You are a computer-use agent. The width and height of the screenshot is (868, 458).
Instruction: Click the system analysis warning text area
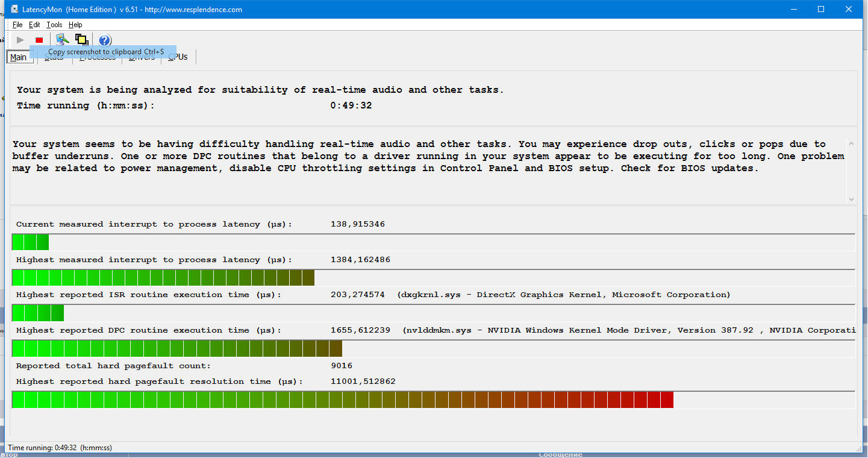(x=428, y=155)
